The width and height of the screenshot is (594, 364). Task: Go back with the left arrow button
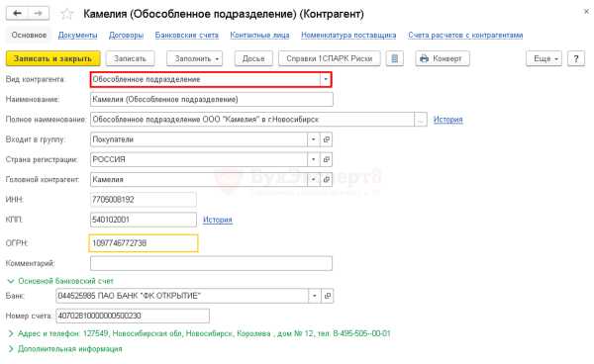click(17, 14)
